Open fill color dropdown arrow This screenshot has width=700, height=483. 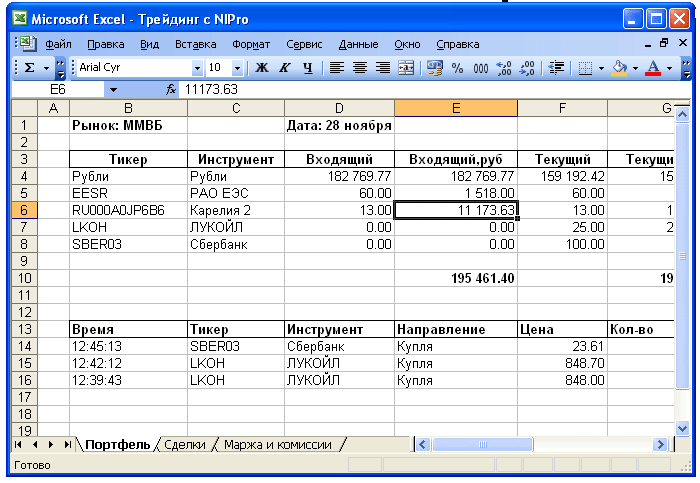point(635,68)
